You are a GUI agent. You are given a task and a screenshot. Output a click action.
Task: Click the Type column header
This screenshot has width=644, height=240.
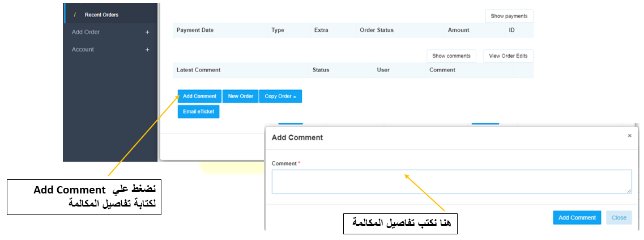pyautogui.click(x=278, y=30)
